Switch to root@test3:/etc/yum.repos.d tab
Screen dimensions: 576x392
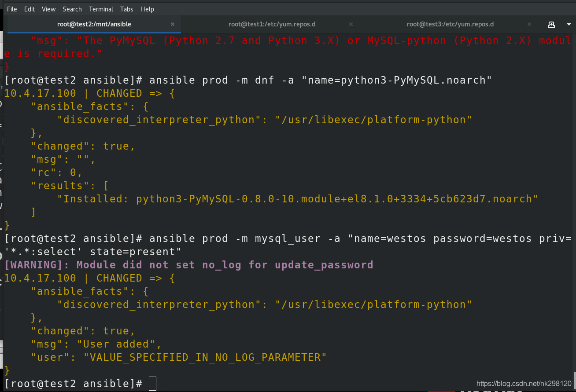pos(450,24)
